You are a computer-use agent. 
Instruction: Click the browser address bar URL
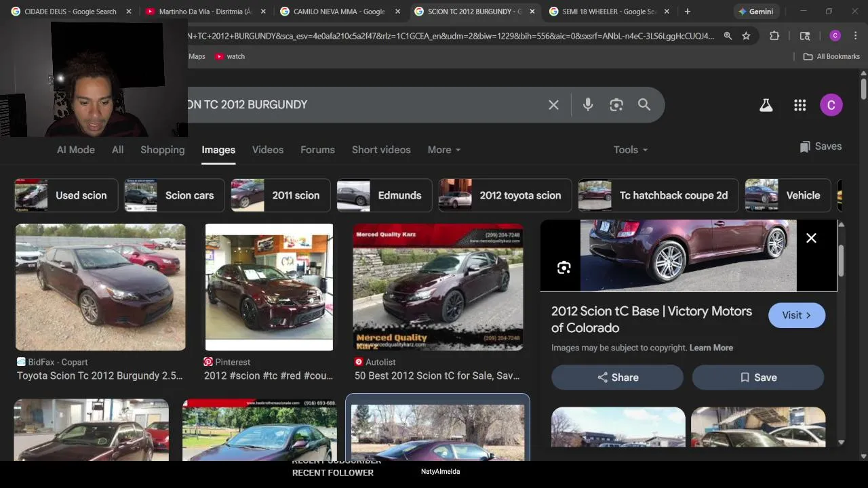(x=451, y=36)
